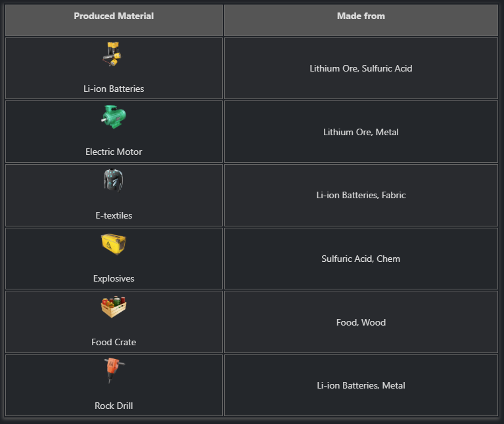This screenshot has width=504, height=424.
Task: Click the orange Rock Drill icon
Action: coord(114,370)
